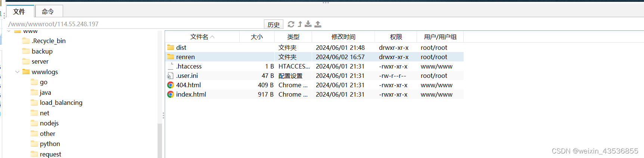Sort files by 用户/用户组 column header
The height and width of the screenshot is (158, 644).
point(440,37)
